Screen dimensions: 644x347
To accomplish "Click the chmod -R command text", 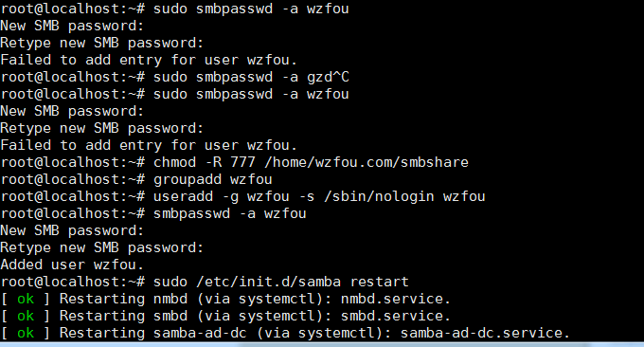I will (188, 162).
